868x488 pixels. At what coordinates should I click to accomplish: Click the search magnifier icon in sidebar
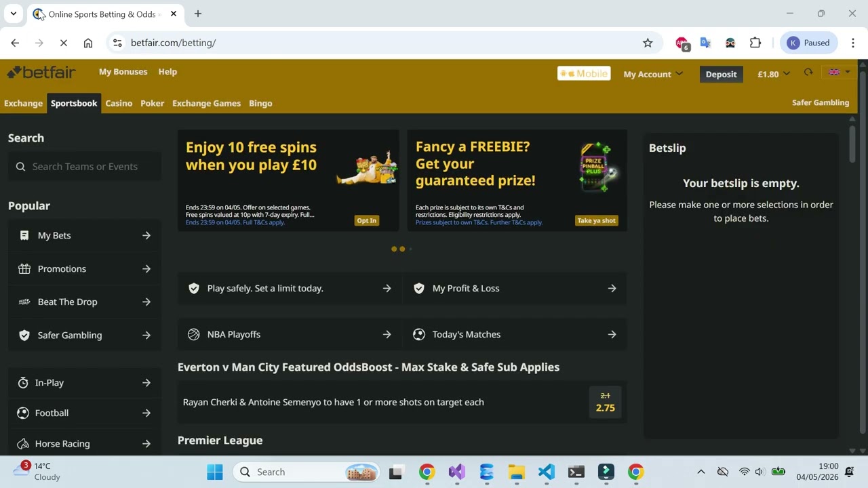pos(20,167)
